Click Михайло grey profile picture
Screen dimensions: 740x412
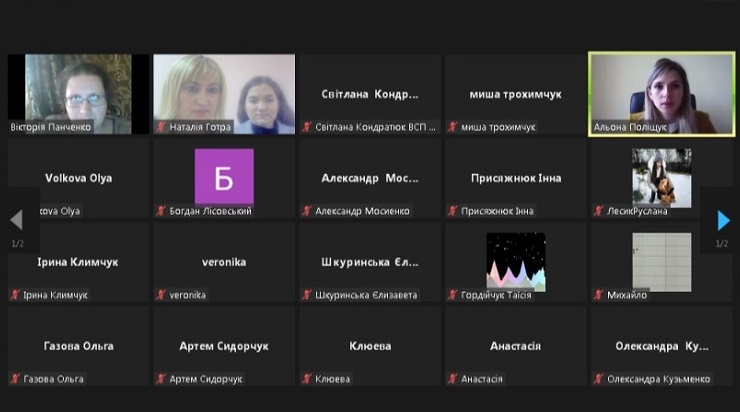[662, 262]
